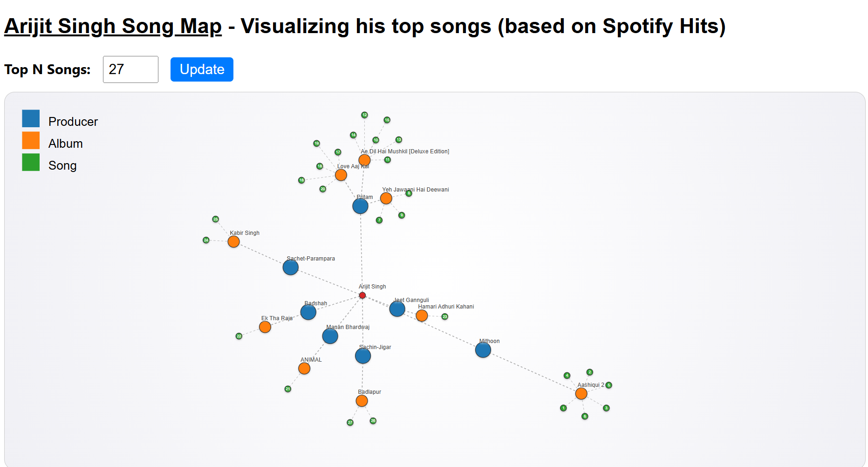Click the orange Album legend swatch
This screenshot has width=868, height=467.
(x=31, y=141)
